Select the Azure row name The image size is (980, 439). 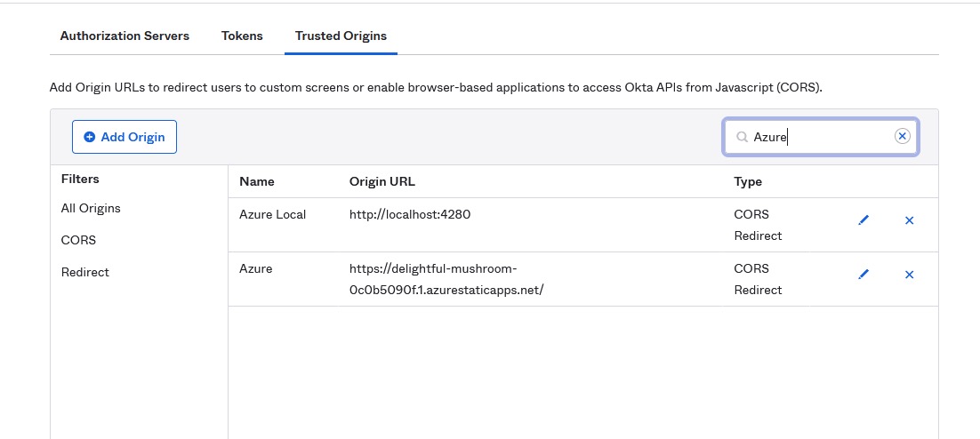pyautogui.click(x=256, y=268)
